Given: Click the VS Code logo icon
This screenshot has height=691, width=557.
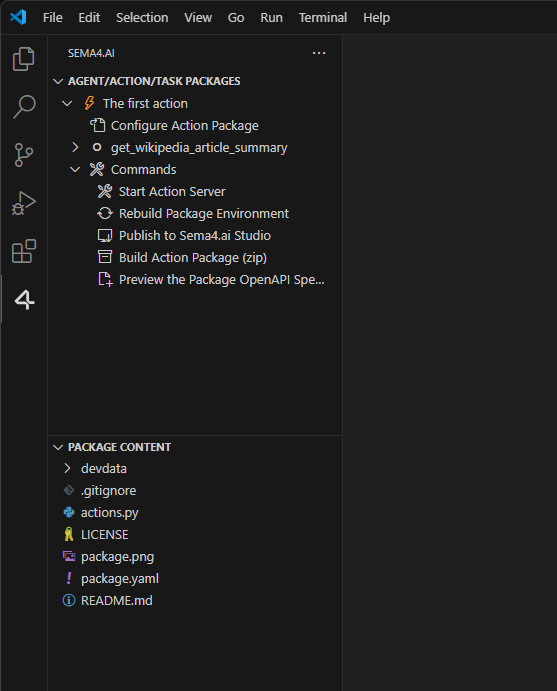Looking at the screenshot, I should pos(18,18).
